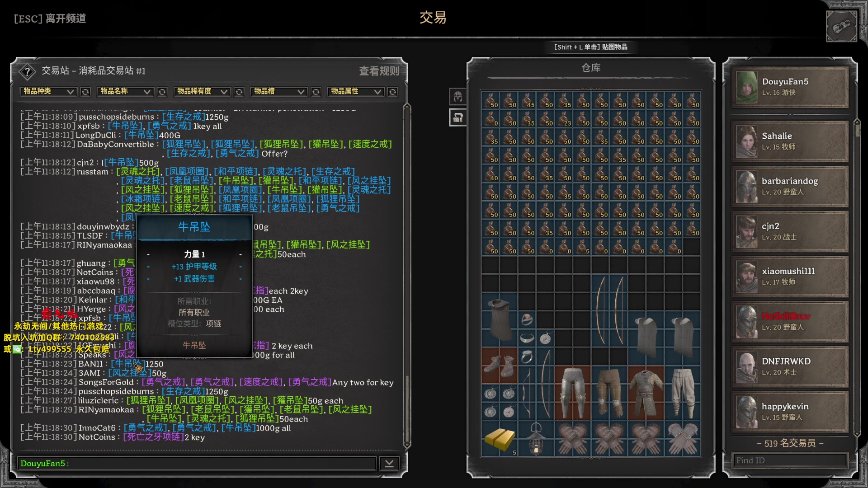Open the help question mark icon
Viewport: 868px width, 488px height.
(28, 71)
